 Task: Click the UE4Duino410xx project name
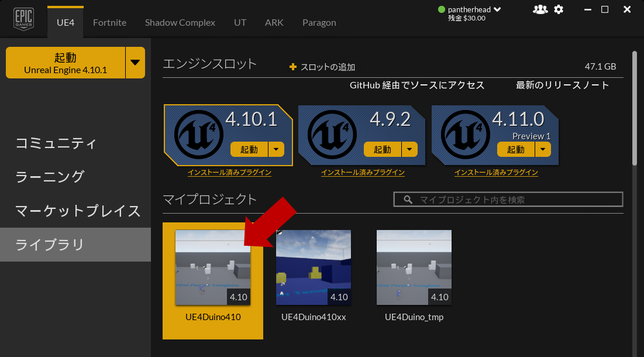click(314, 317)
